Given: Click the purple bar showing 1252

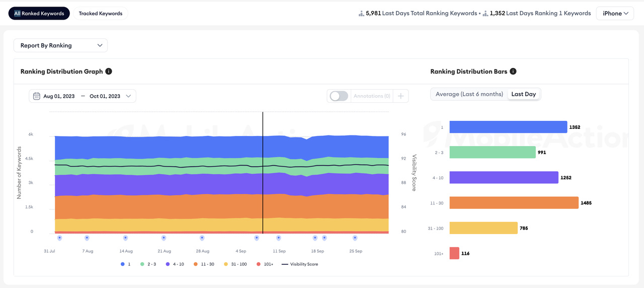Looking at the screenshot, I should coord(504,177).
